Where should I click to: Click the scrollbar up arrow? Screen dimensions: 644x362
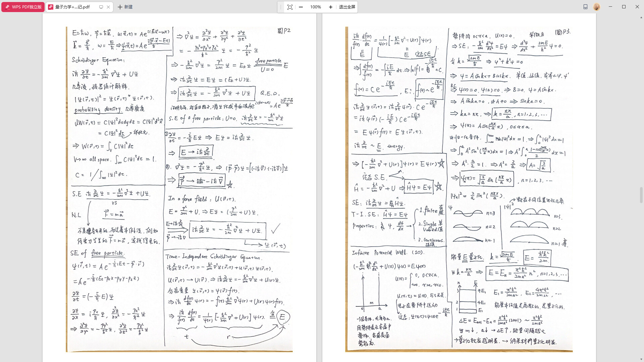point(642,17)
